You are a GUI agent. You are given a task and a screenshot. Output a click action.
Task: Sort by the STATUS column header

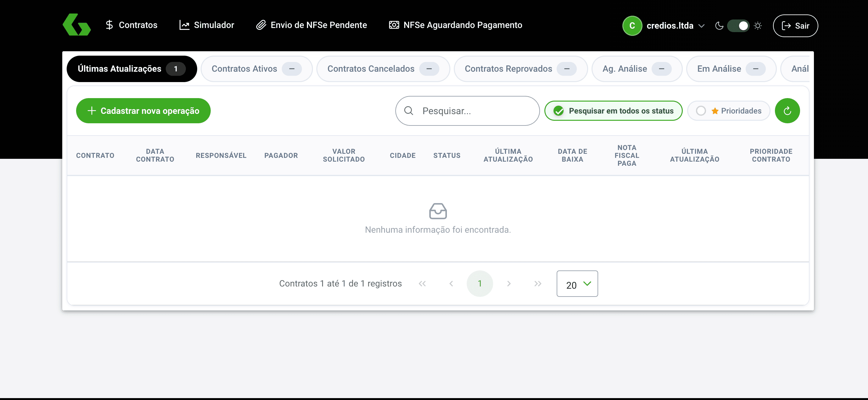447,155
